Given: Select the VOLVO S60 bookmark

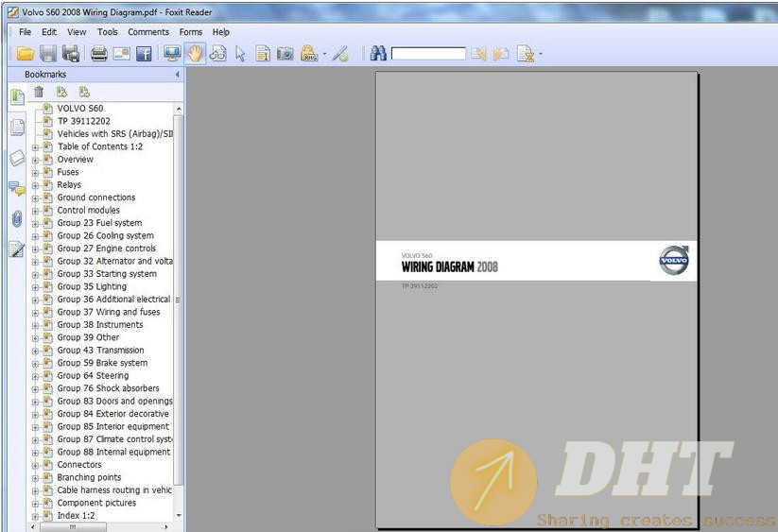Looking at the screenshot, I should (x=80, y=108).
